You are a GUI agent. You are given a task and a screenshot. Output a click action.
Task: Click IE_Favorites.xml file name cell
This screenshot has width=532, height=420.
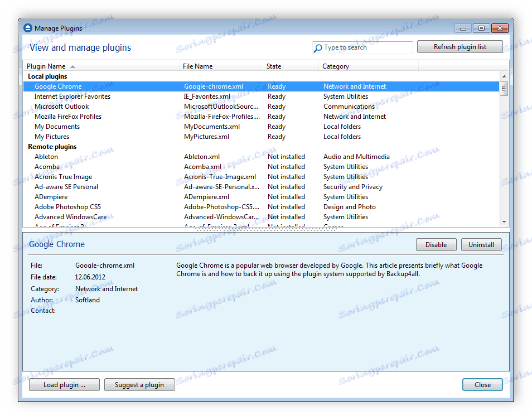pos(207,96)
